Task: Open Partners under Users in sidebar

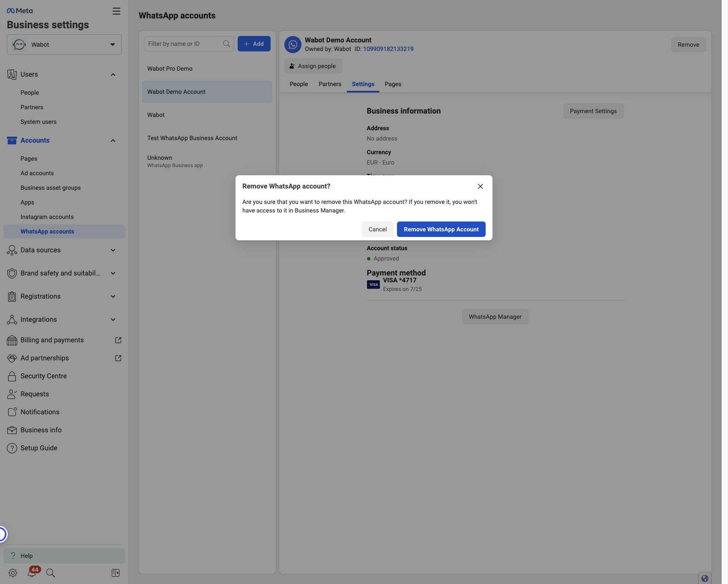Action: coord(32,107)
